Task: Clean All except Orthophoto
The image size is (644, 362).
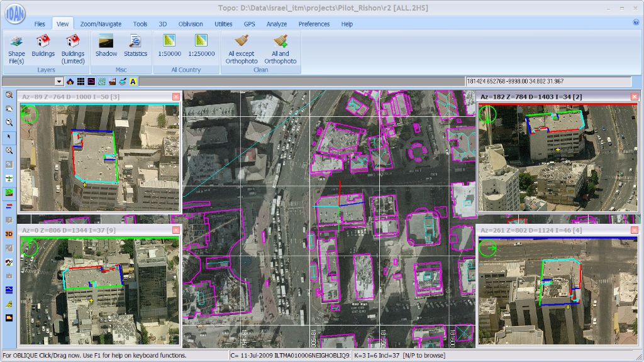Action: 241,41
